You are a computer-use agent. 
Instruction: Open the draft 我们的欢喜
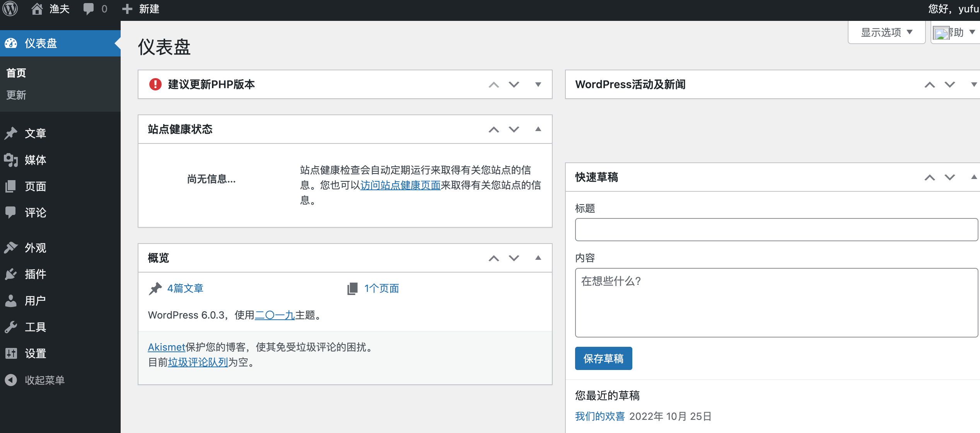(600, 416)
